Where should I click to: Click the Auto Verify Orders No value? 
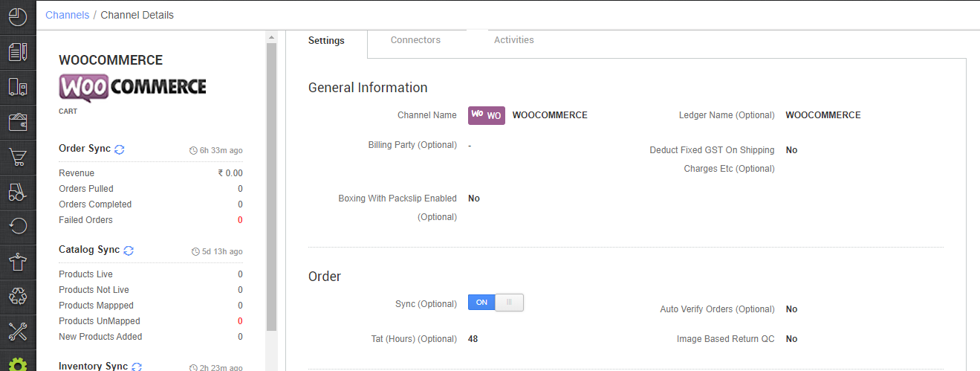click(791, 309)
